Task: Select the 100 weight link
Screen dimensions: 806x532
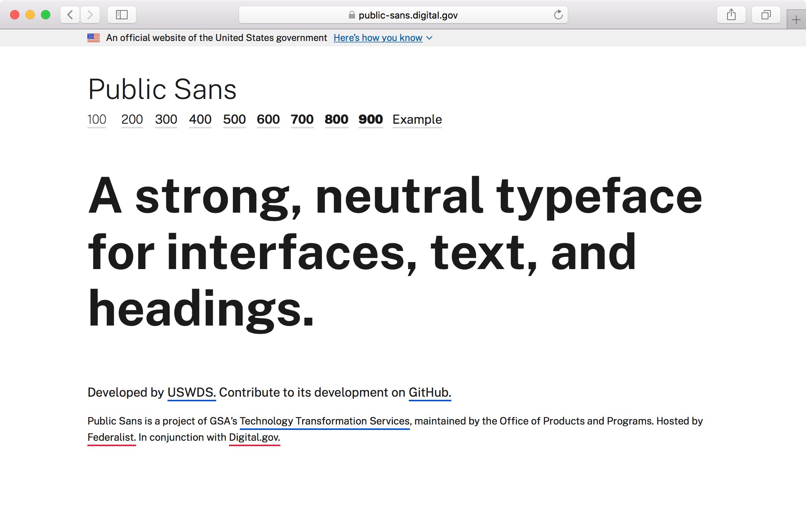Action: coord(97,119)
